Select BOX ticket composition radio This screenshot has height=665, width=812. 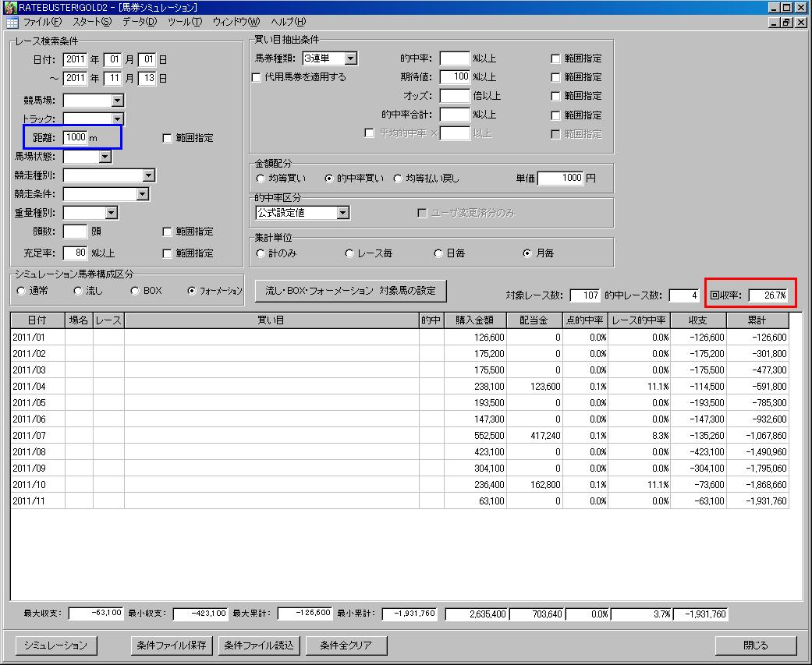[x=135, y=291]
